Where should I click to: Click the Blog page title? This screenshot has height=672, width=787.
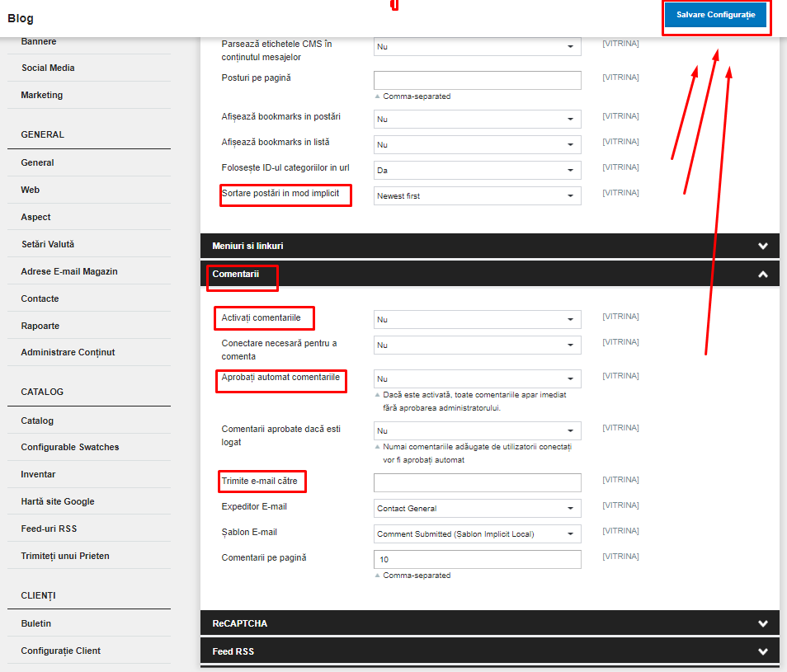tap(21, 19)
